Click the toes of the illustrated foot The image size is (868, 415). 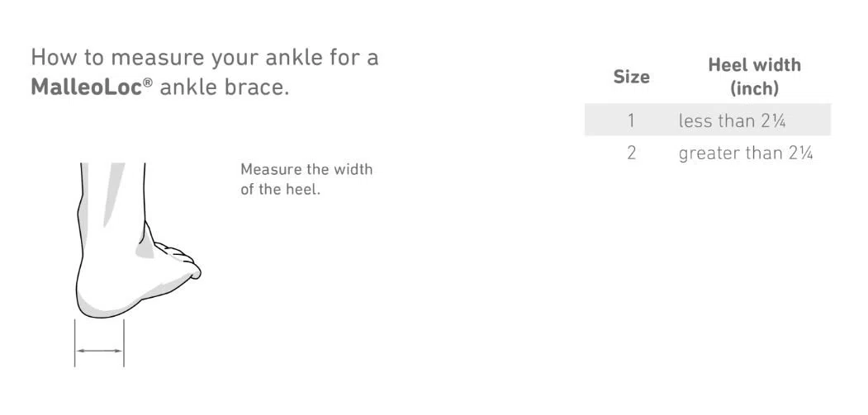point(181,260)
